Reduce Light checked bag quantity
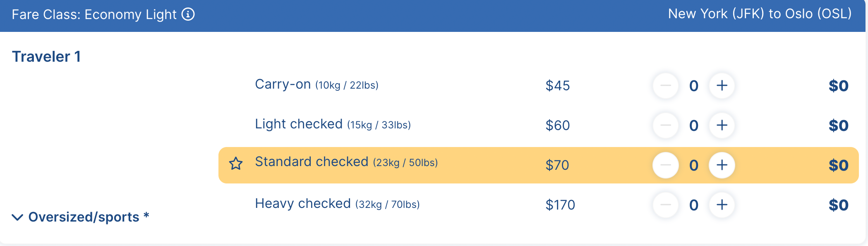This screenshot has height=246, width=868. pyautogui.click(x=666, y=125)
